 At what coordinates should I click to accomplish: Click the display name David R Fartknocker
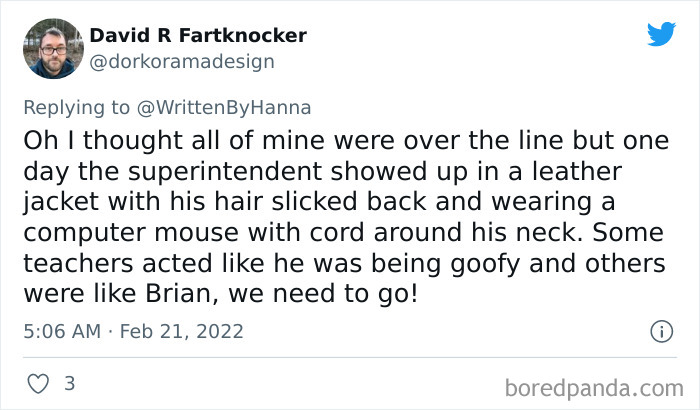pyautogui.click(x=198, y=36)
